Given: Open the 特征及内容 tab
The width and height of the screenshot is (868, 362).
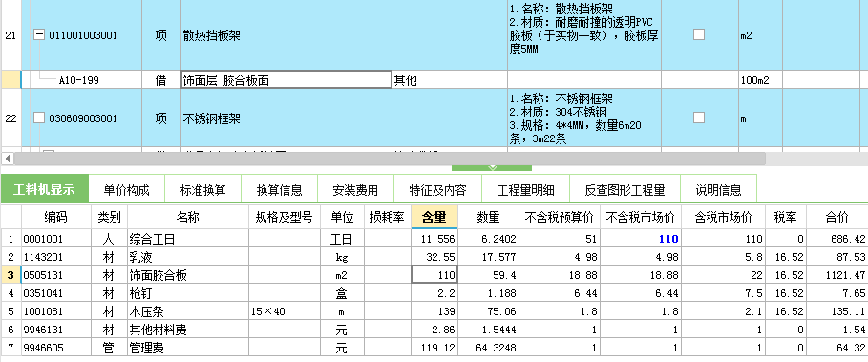Looking at the screenshot, I should (x=437, y=190).
